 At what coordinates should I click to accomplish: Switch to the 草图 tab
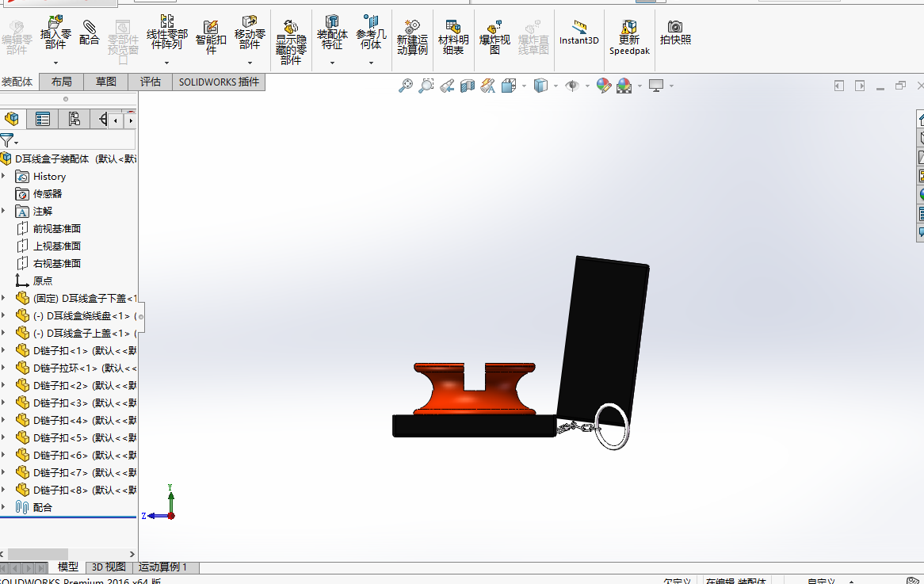106,82
